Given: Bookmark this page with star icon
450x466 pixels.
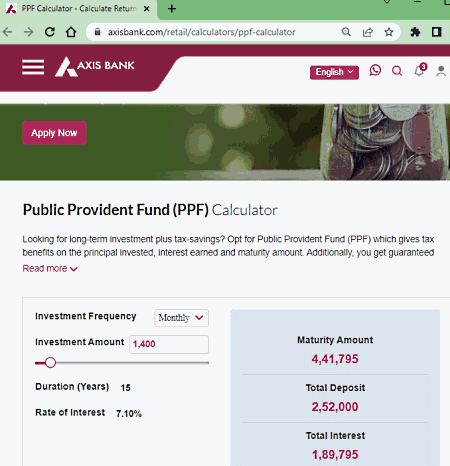Looking at the screenshot, I should pyautogui.click(x=389, y=32).
